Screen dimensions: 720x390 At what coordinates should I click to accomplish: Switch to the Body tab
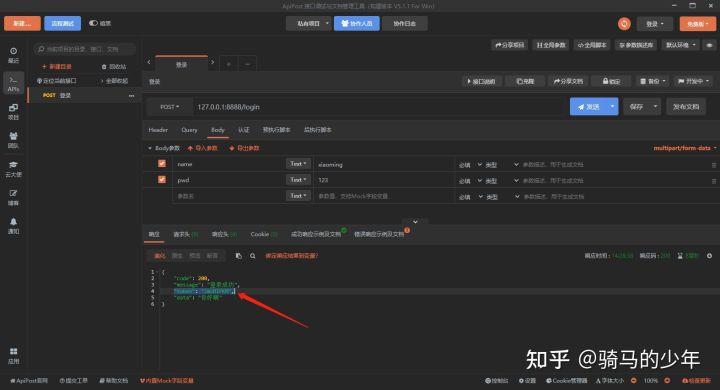click(x=218, y=130)
